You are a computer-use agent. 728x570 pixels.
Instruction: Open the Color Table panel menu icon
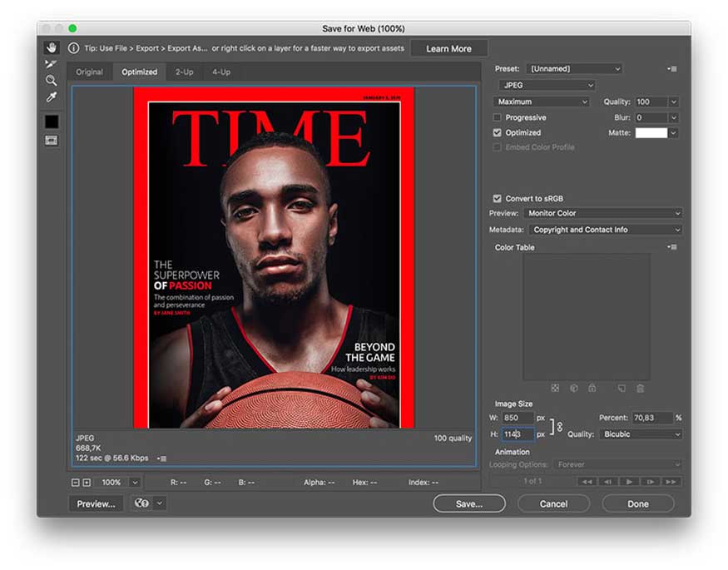coord(671,247)
